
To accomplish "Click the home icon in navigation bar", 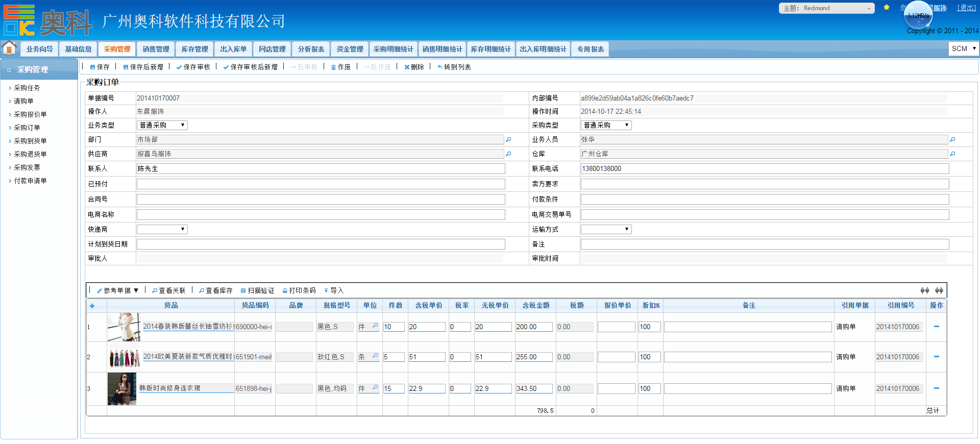I will [x=9, y=48].
